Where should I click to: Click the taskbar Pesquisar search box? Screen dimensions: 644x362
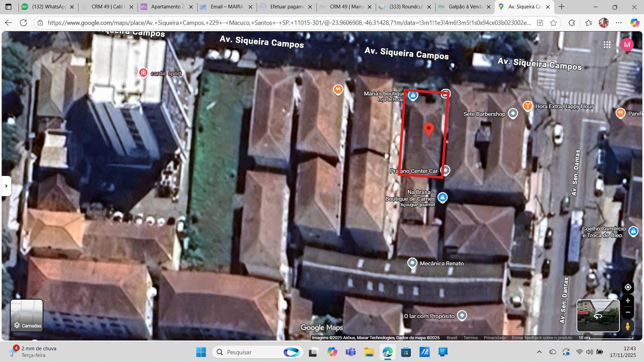click(x=258, y=352)
